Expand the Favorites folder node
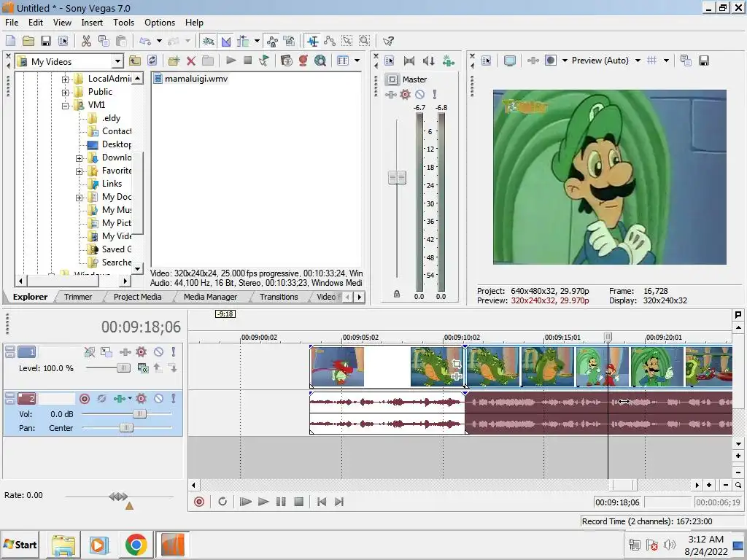Image resolution: width=747 pixels, height=560 pixels. (x=79, y=171)
